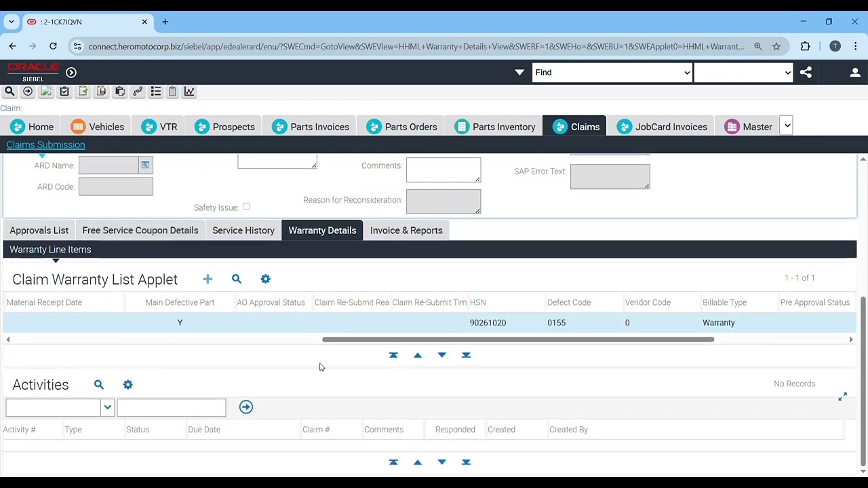This screenshot has height=488, width=868.
Task: Expand the black triangle menu before Find
Action: [519, 73]
